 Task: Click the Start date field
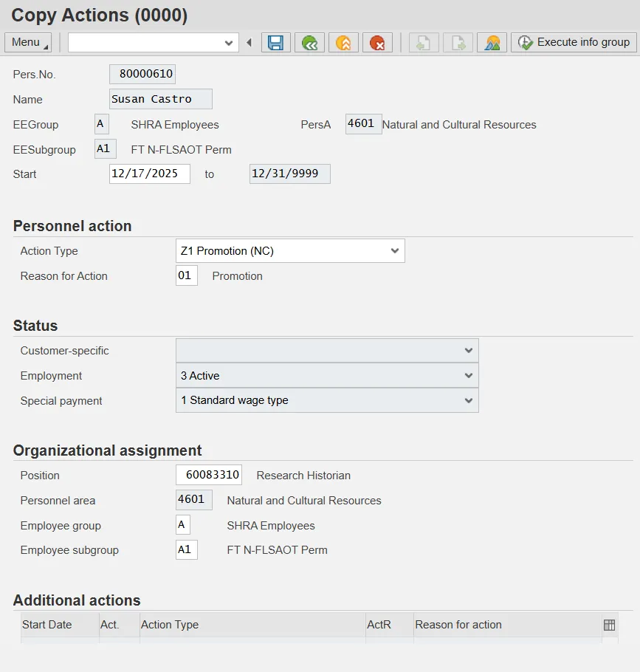coord(149,174)
